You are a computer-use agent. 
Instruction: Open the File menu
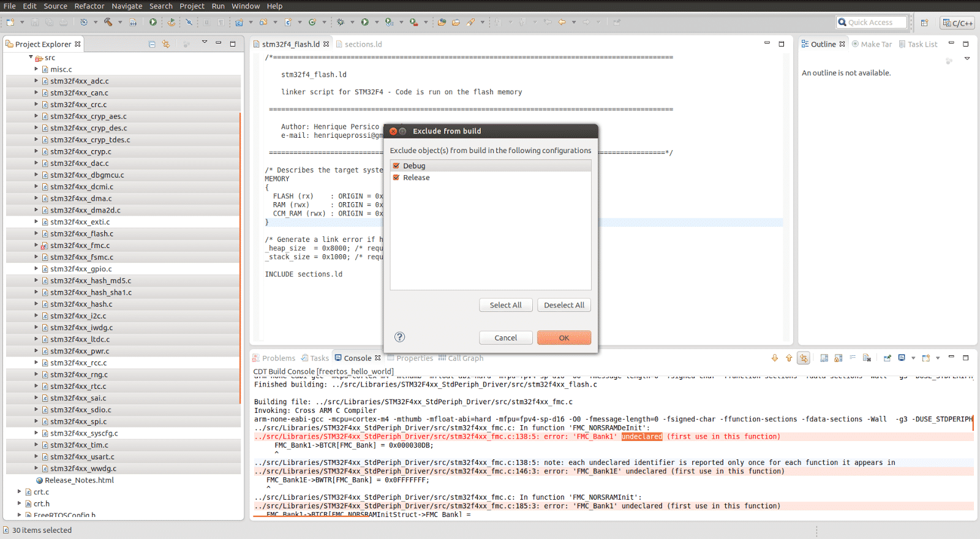10,6
